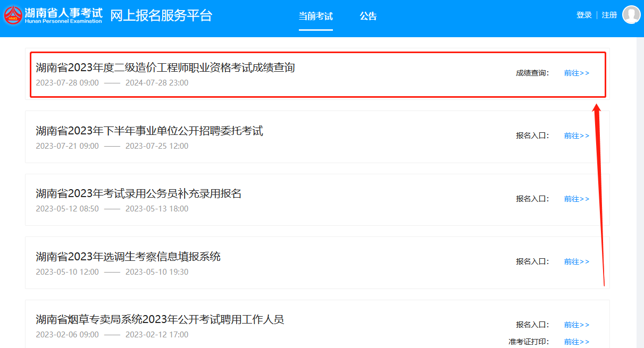Click the 注册 link
This screenshot has height=348, width=644.
tap(609, 15)
